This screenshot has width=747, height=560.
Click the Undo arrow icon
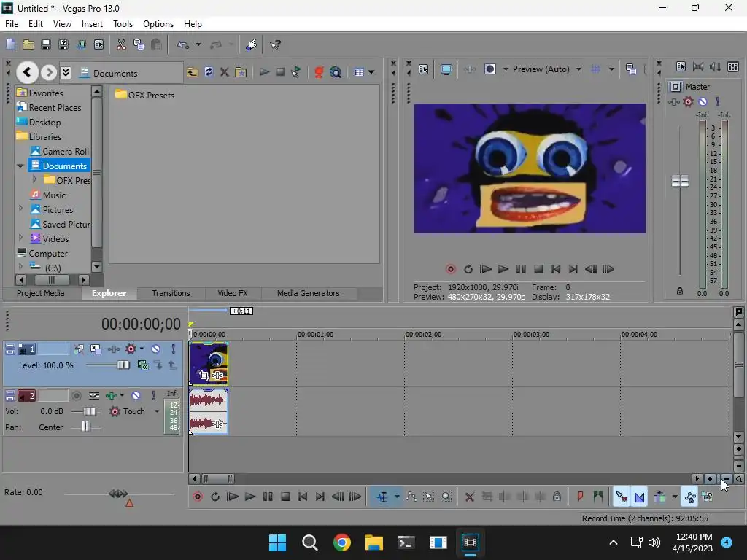click(x=183, y=44)
